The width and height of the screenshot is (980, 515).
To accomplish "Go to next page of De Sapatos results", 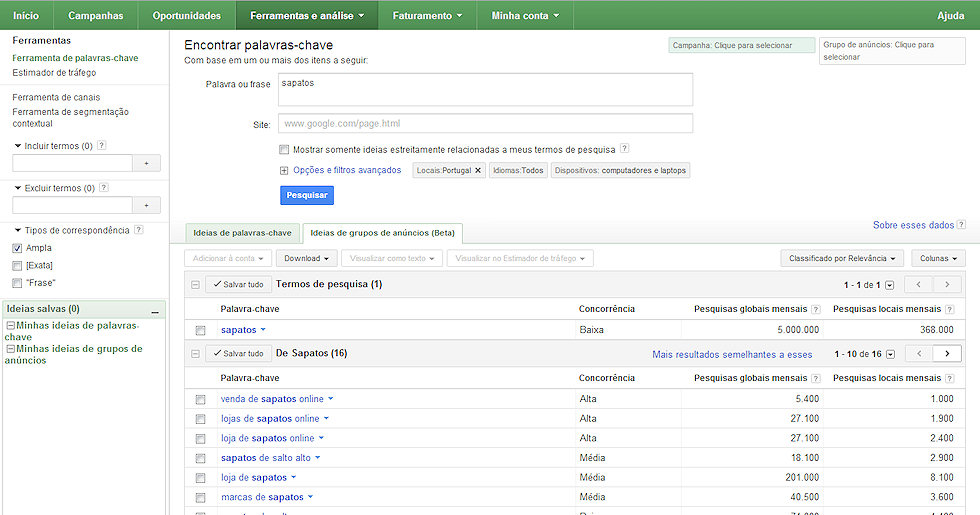I will [947, 353].
